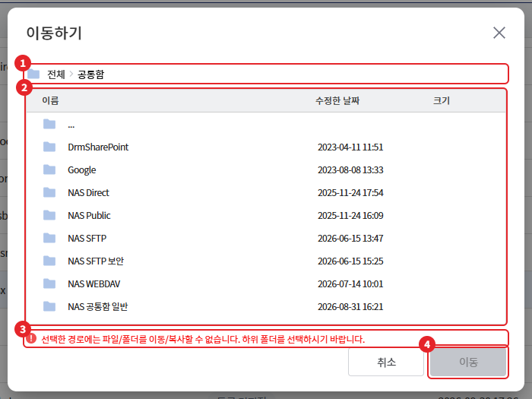Viewport: 532px width, 399px height.
Task: Click the folder icon next to NAS Public
Action: [49, 215]
